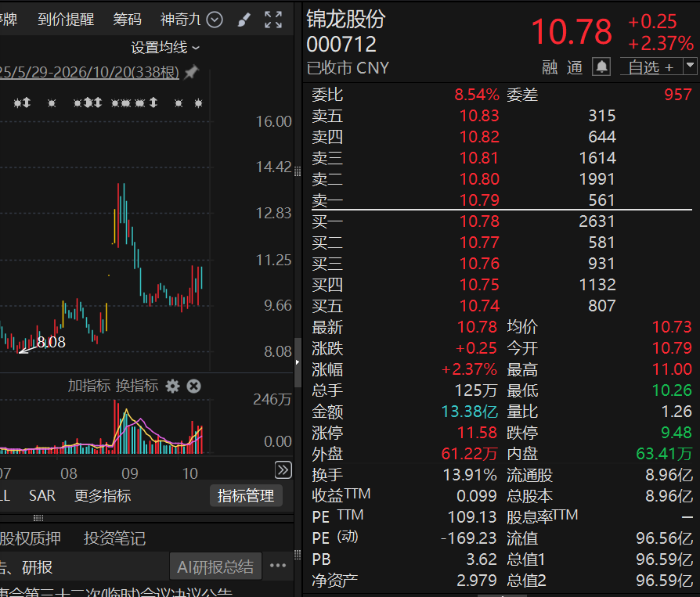Open the date range 2026/10/20(338根) link
The height and width of the screenshot is (597, 700).
89,72
